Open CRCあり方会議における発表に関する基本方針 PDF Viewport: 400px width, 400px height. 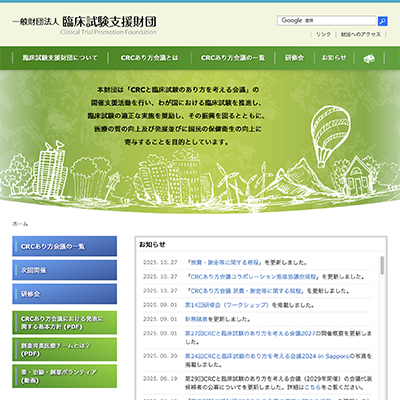point(65,323)
